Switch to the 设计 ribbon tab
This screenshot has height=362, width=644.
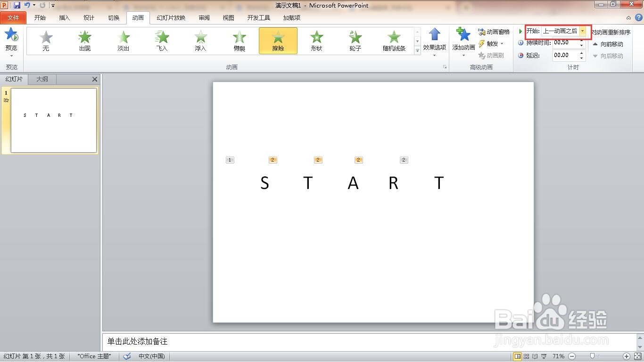coord(89,18)
